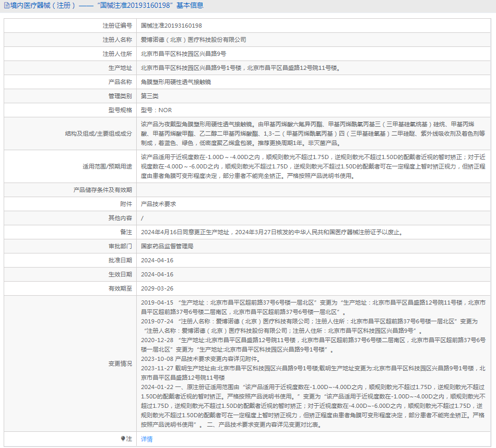496x448 pixels.
Task: Open the 详情 link at the bottom
Action: [x=147, y=439]
